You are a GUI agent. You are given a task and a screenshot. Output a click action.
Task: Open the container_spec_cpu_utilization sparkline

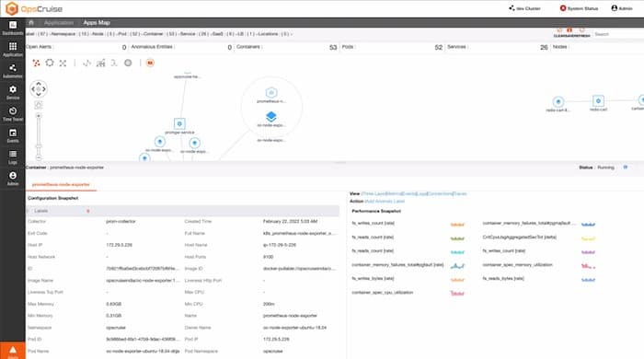coord(457,293)
